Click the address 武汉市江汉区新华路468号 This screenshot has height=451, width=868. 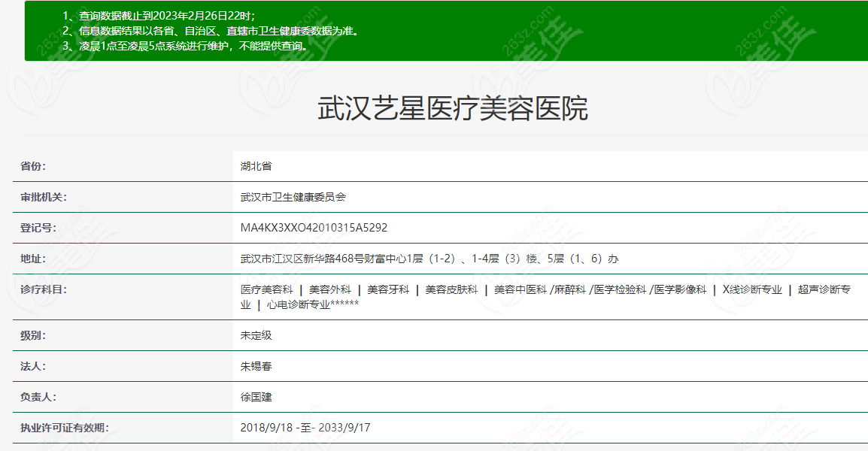click(302, 259)
